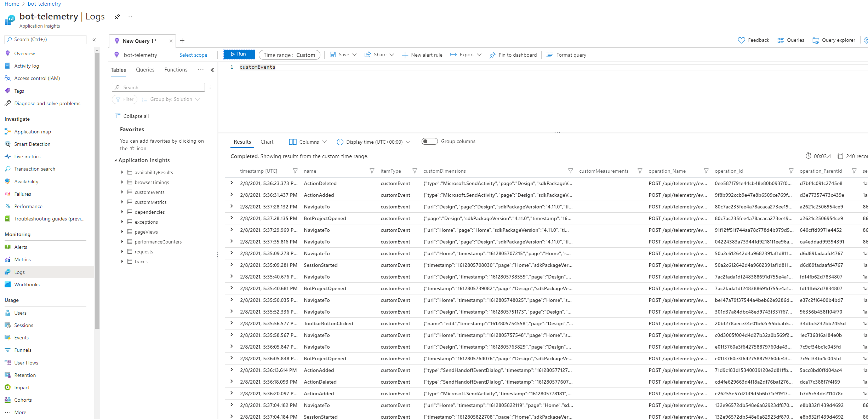Switch to the Functions tab
Screen dimensions: 868x419
(176, 69)
